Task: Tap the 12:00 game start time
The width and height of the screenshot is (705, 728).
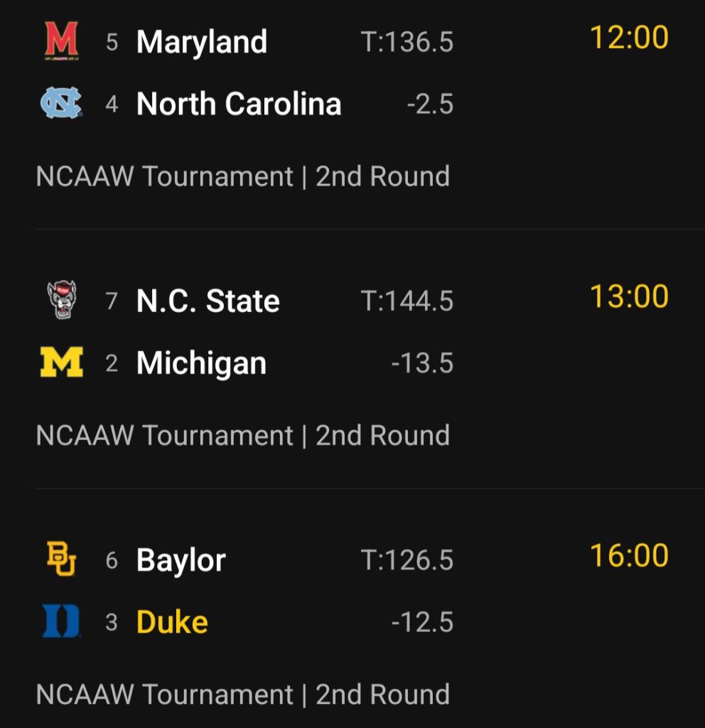Action: coord(629,38)
